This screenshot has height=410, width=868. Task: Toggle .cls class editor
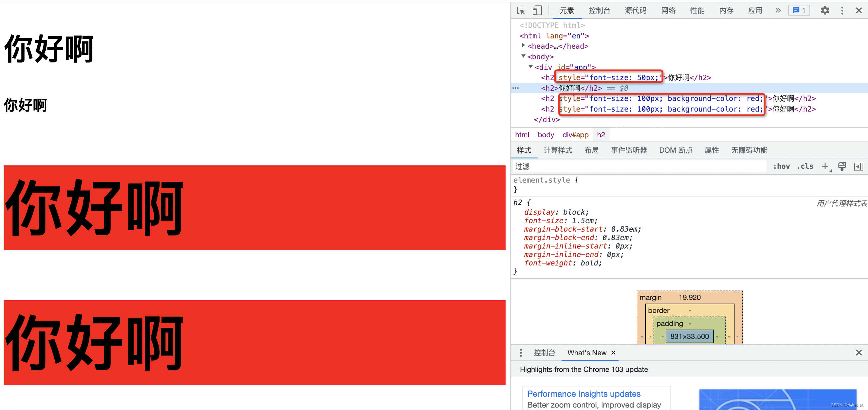point(805,166)
